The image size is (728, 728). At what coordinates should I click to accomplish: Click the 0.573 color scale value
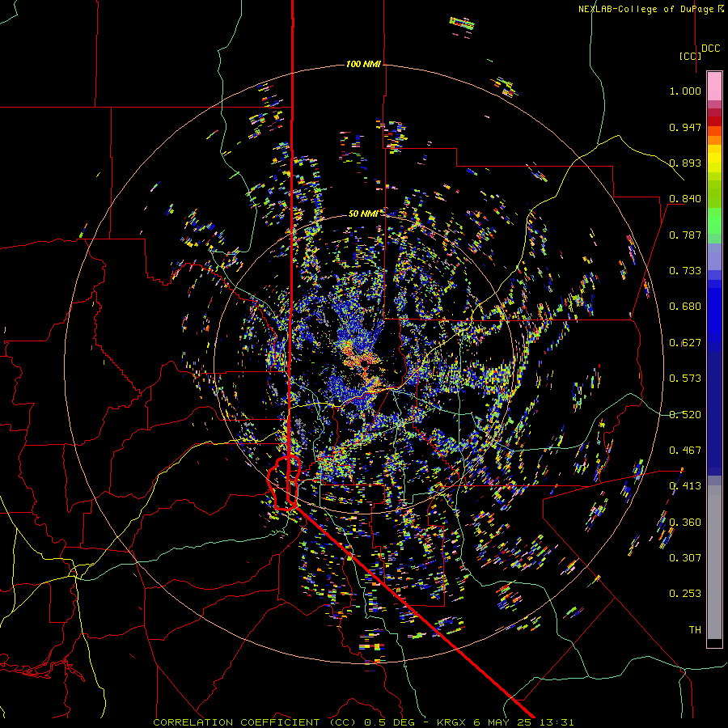685,379
